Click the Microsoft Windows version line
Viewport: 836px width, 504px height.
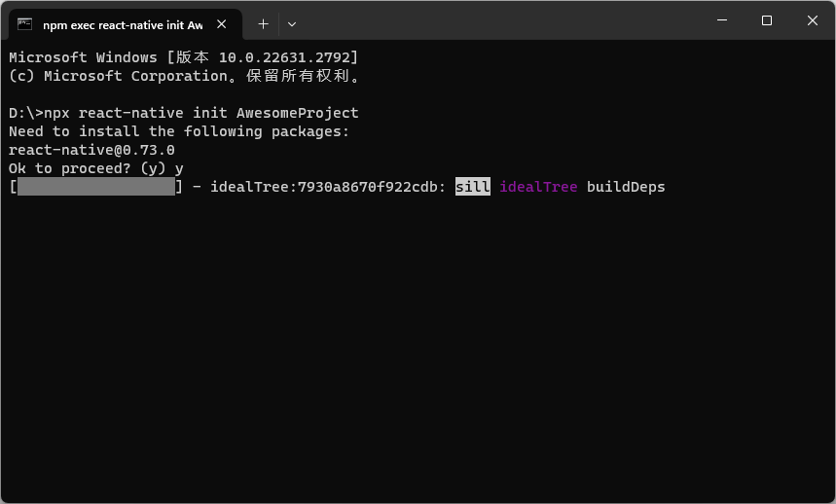[x=183, y=57]
